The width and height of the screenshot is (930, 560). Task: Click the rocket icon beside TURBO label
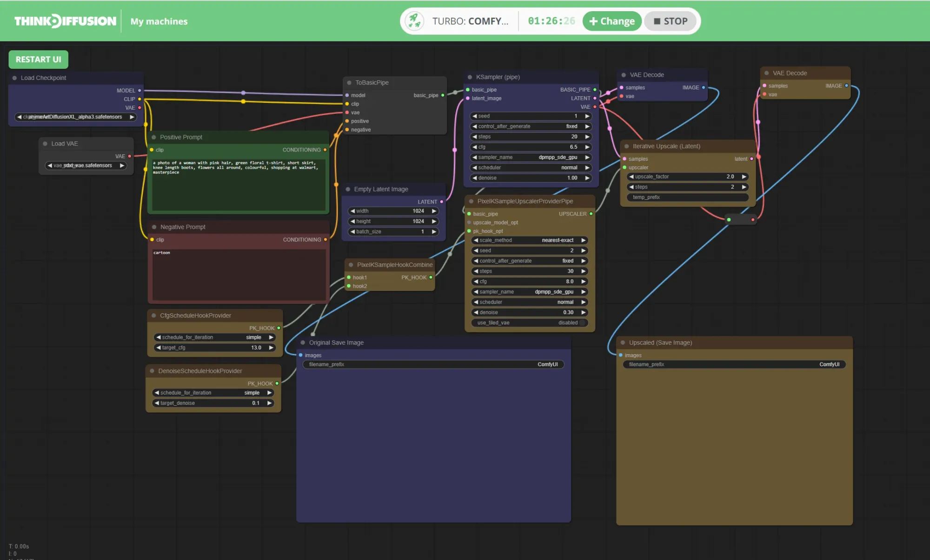click(x=414, y=20)
